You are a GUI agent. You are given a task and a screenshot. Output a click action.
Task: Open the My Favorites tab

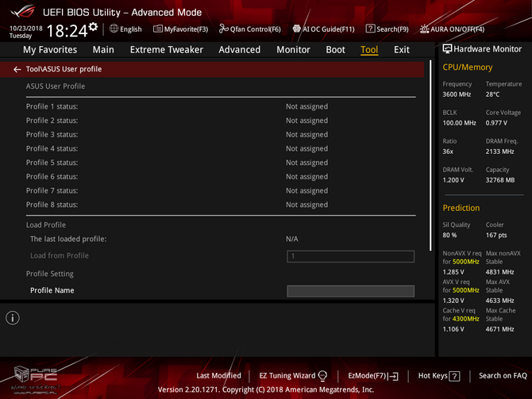pos(50,50)
